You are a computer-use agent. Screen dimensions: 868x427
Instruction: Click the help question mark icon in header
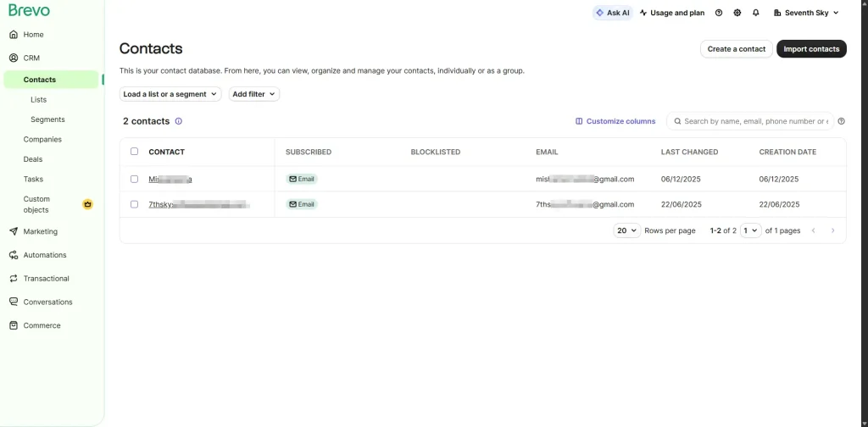pyautogui.click(x=719, y=13)
